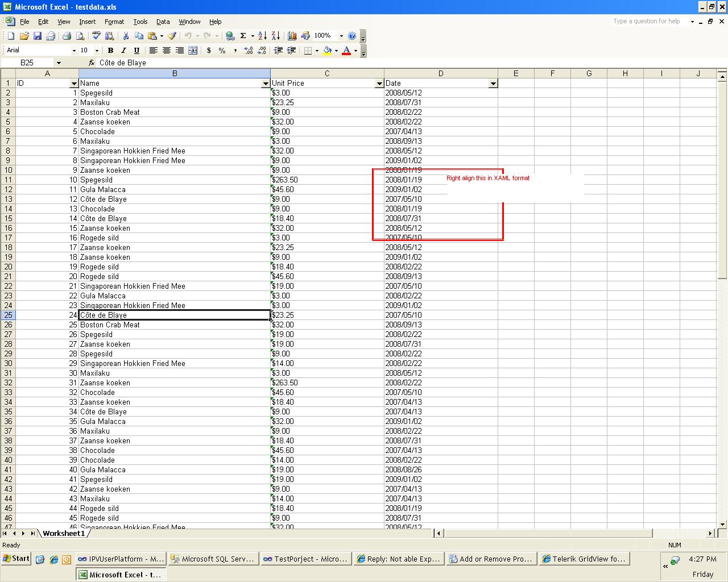Switch to Add or Remove Programs taskbar button

pyautogui.click(x=491, y=559)
